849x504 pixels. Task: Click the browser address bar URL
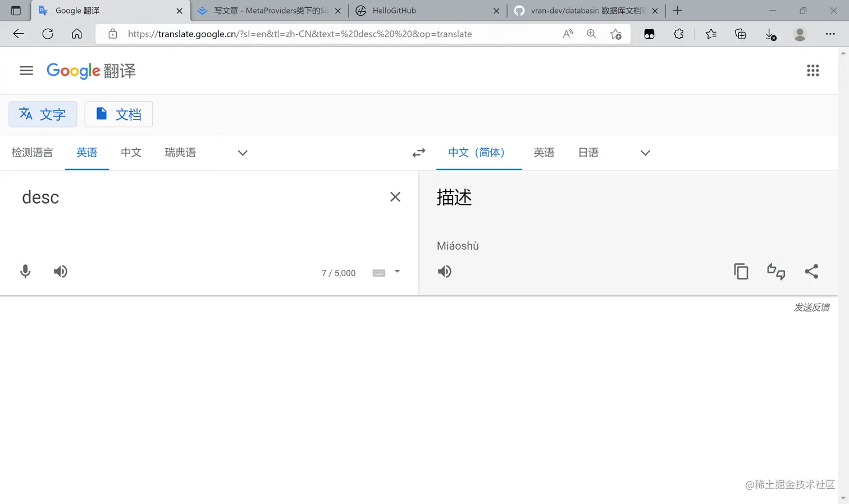300,34
